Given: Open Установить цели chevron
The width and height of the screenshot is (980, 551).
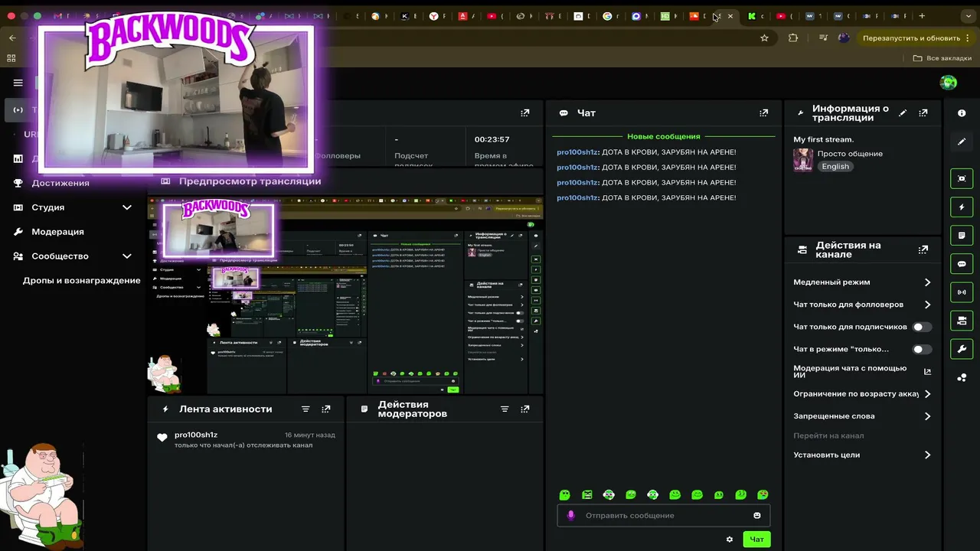Looking at the screenshot, I should (927, 455).
